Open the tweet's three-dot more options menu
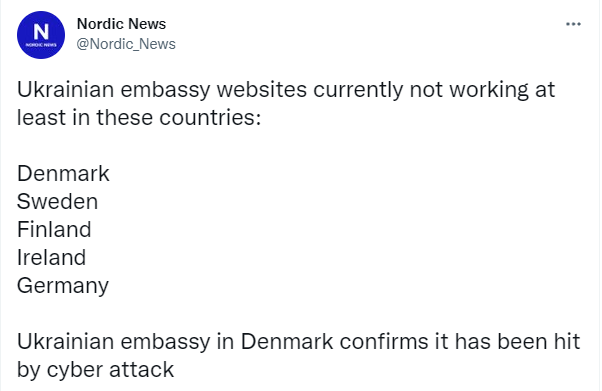602x391 pixels. (x=573, y=24)
